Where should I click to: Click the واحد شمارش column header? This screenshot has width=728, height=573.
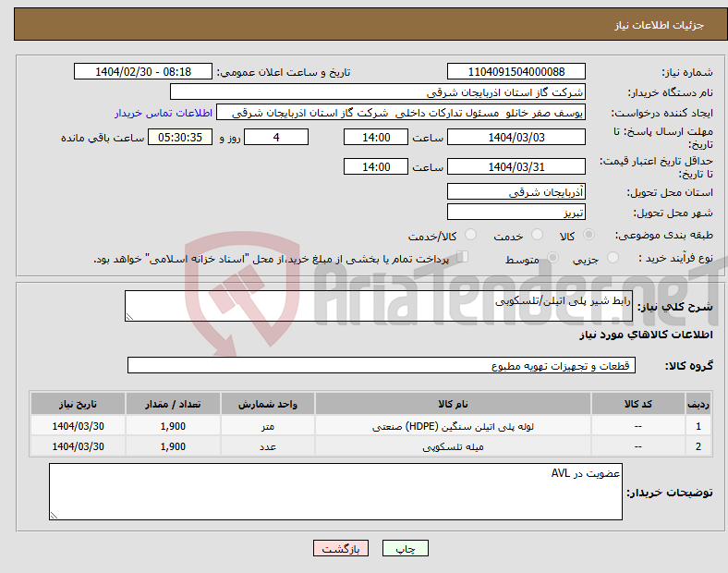[x=268, y=404]
